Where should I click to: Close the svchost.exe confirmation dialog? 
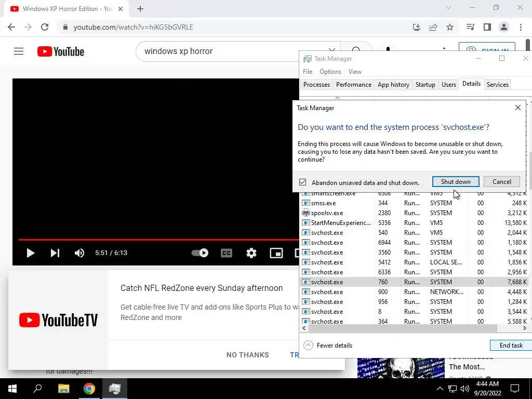tap(518, 108)
